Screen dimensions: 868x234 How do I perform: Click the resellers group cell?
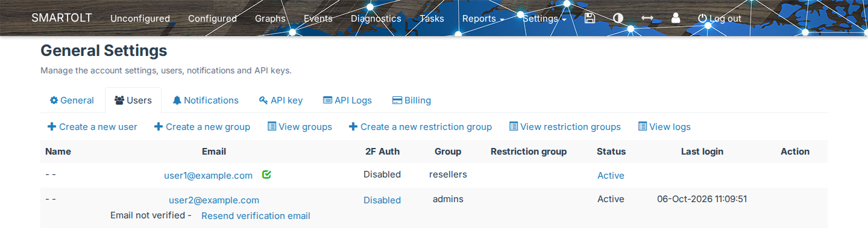pos(448,174)
